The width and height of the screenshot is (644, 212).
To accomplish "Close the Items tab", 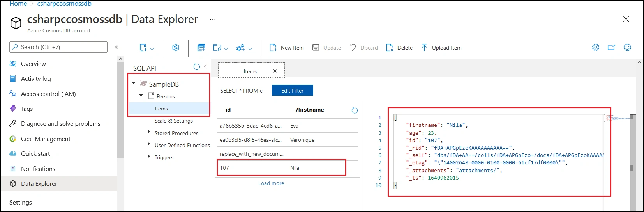I will 275,71.
